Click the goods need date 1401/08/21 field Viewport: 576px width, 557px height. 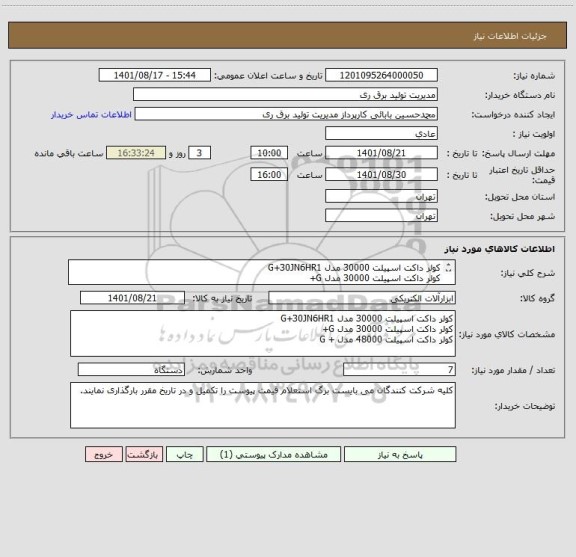132,298
